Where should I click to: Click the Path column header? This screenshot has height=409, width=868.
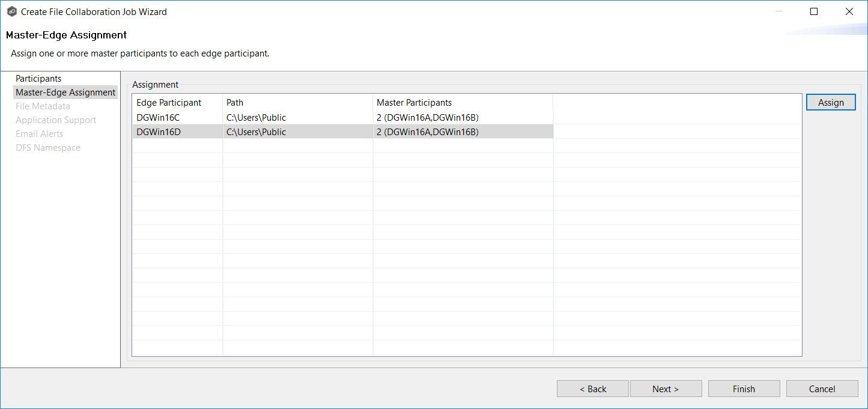click(235, 103)
